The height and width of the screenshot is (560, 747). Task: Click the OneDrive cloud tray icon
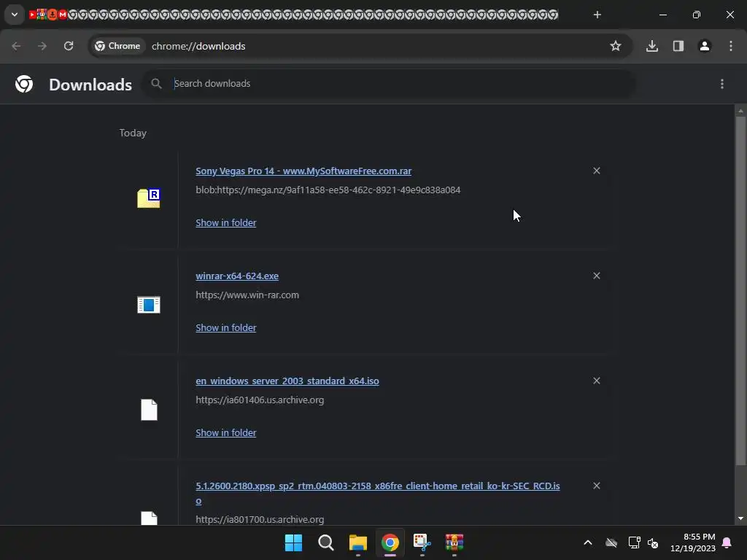click(x=611, y=542)
